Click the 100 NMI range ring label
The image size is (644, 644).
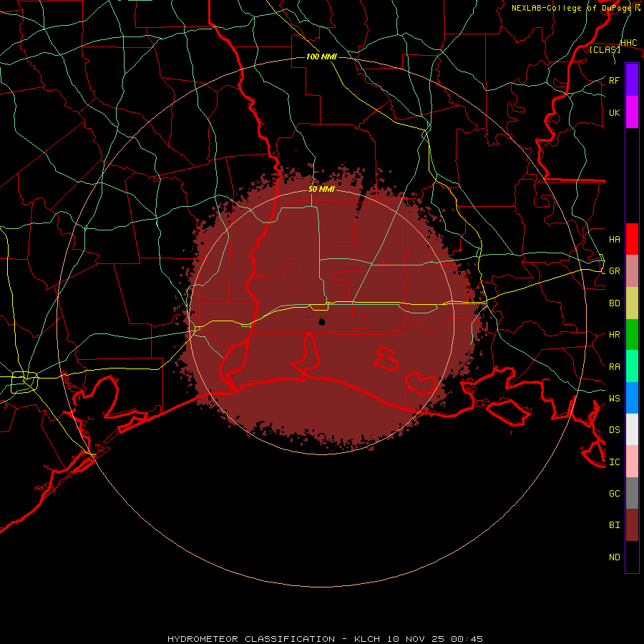321,57
